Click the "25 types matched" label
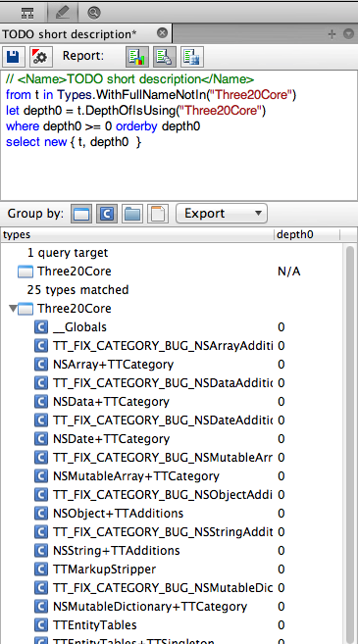Viewport: 358px width, 644px height. (77, 290)
